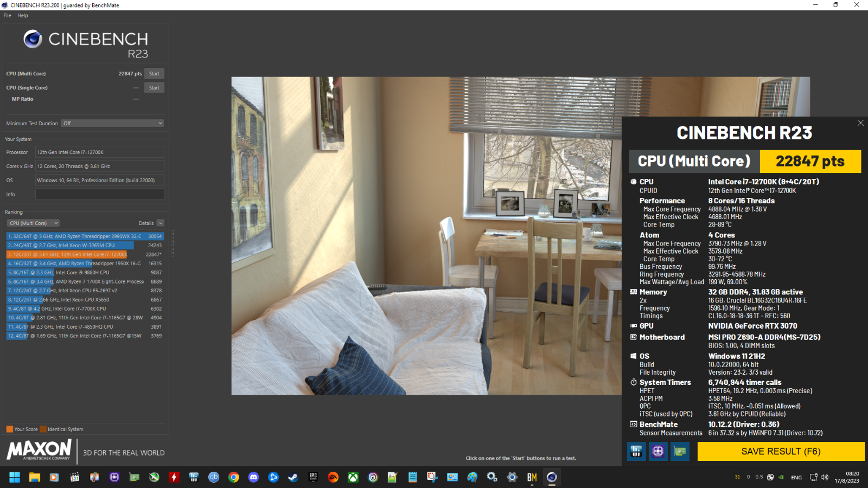Select the Xeon W-3265M ranking row

tap(85, 246)
